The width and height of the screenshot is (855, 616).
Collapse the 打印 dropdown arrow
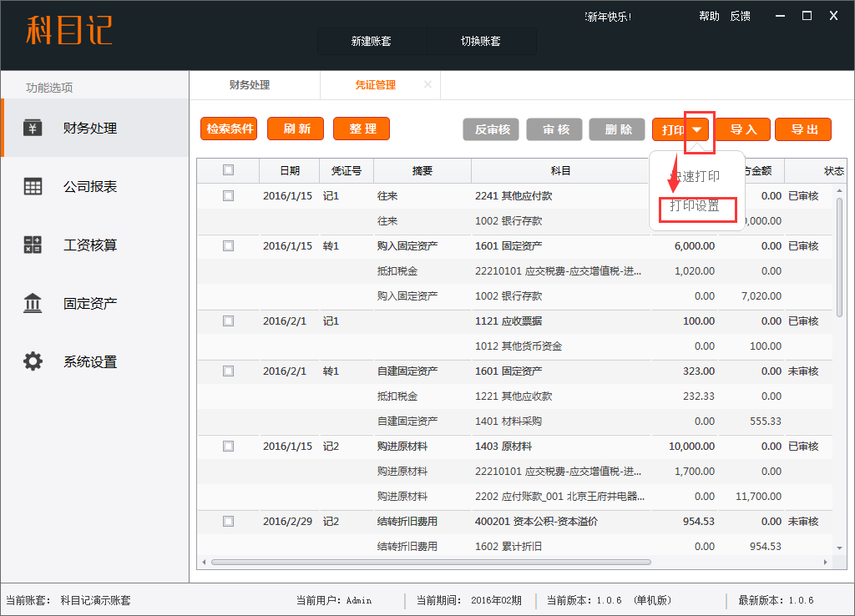click(697, 129)
